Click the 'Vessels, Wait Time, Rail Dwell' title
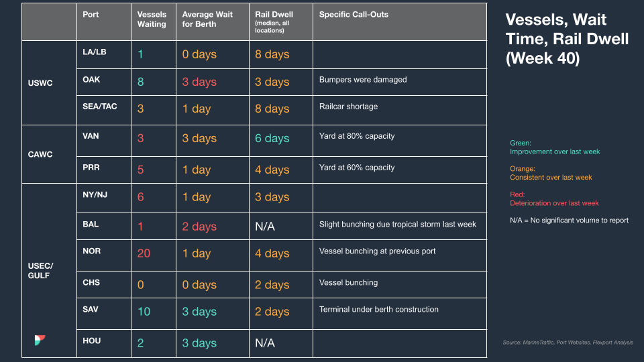This screenshot has width=644, height=362. pyautogui.click(x=567, y=39)
